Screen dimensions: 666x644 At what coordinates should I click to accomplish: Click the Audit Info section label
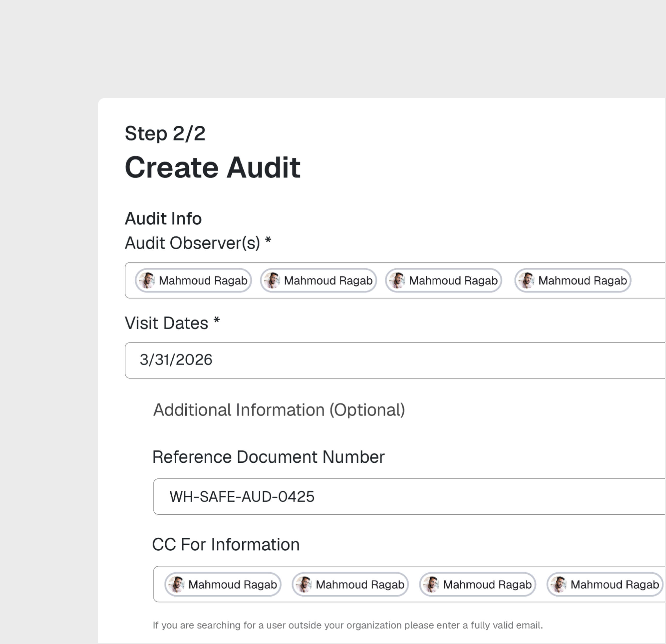(163, 218)
